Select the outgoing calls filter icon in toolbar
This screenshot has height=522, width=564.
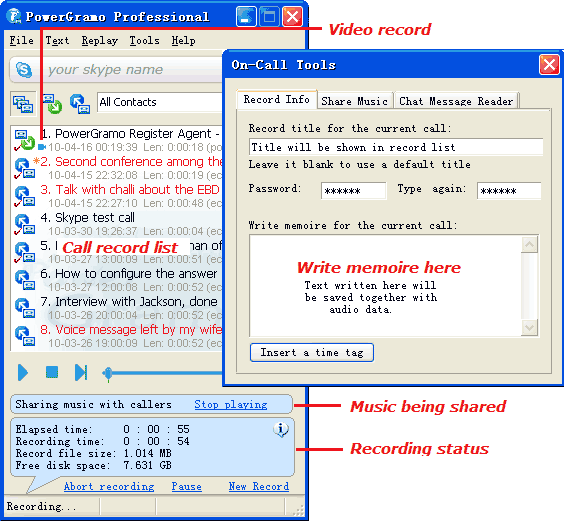80,104
